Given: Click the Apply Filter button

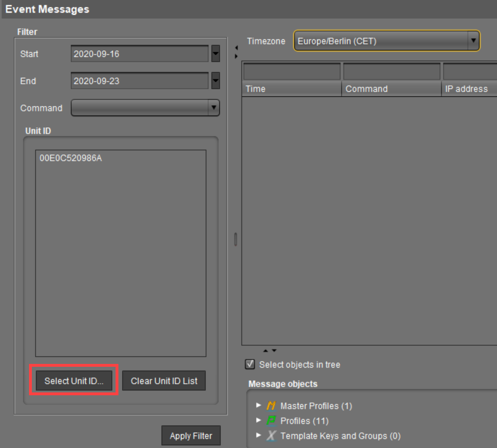Looking at the screenshot, I should tap(191, 436).
